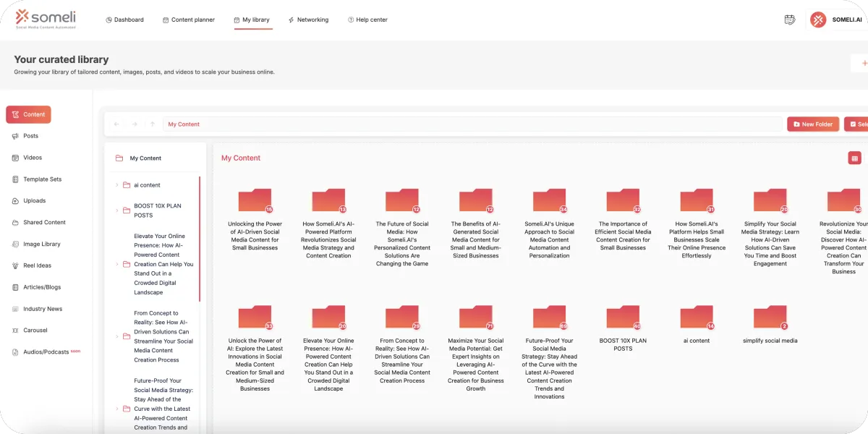Open the SOMELI.AI account avatar
The width and height of the screenshot is (868, 434).
point(818,20)
